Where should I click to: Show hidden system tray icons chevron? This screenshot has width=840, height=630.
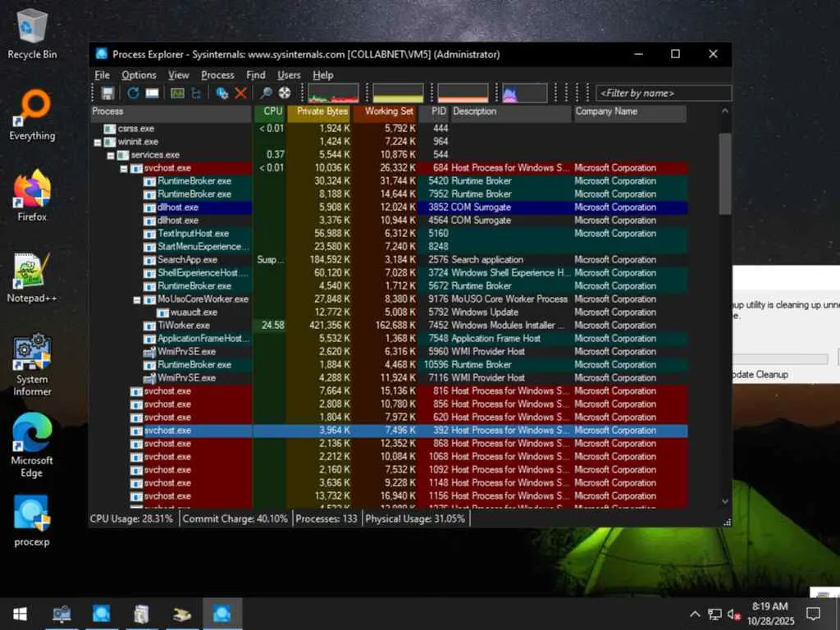(695, 614)
